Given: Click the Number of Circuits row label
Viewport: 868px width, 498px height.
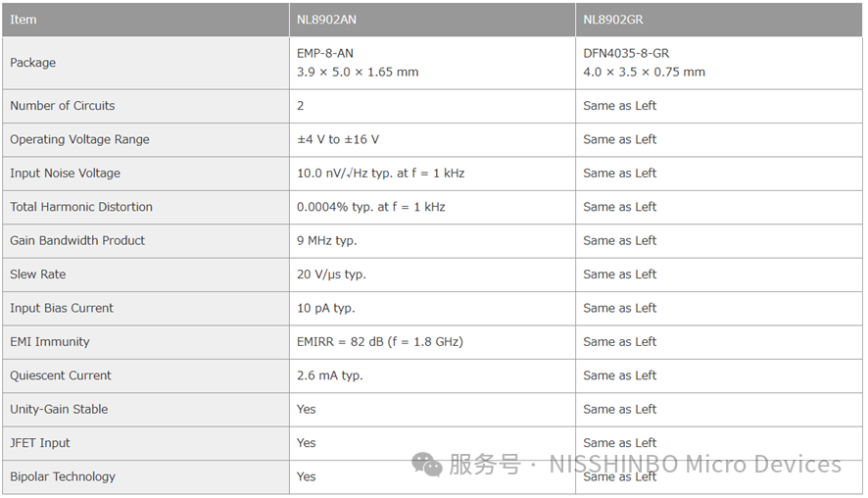Looking at the screenshot, I should (63, 106).
